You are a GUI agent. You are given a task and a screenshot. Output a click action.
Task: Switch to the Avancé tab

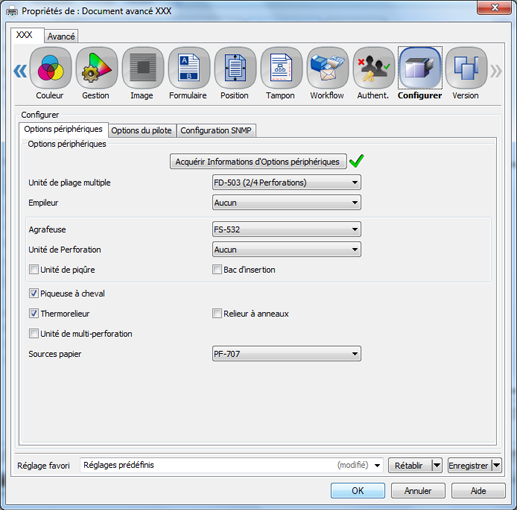pyautogui.click(x=61, y=36)
